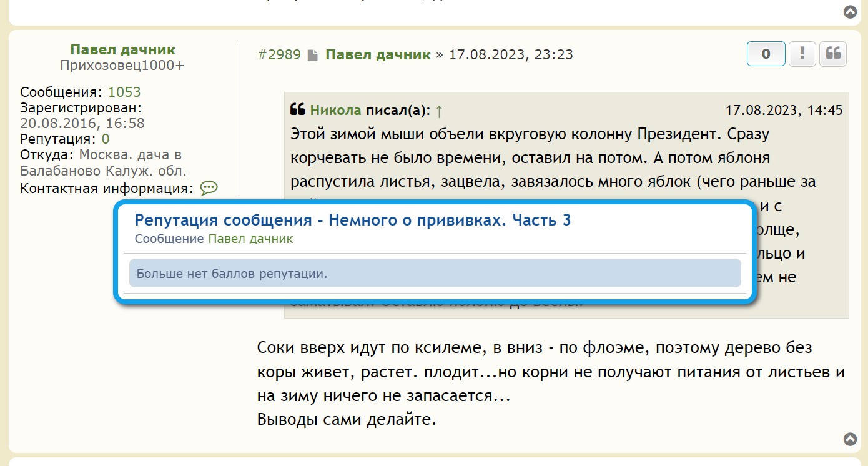Click the rank text Прихозовец1000+
868x466 pixels.
click(122, 66)
